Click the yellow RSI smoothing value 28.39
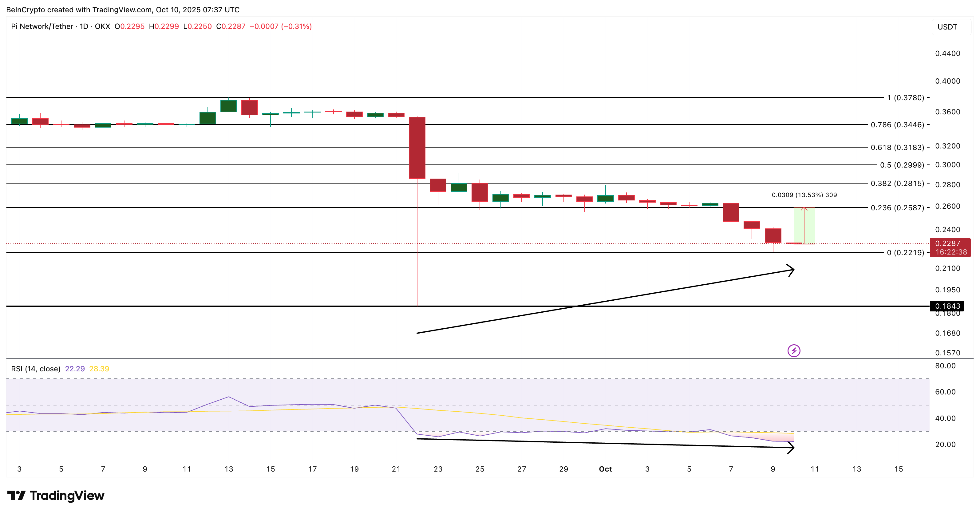 click(100, 368)
